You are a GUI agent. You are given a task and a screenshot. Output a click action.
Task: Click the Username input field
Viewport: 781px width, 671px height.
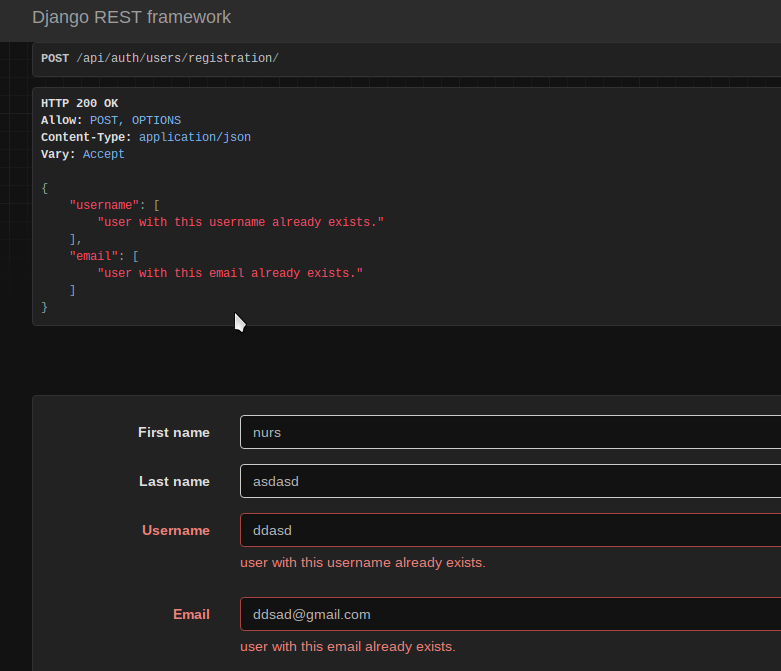tap(511, 530)
